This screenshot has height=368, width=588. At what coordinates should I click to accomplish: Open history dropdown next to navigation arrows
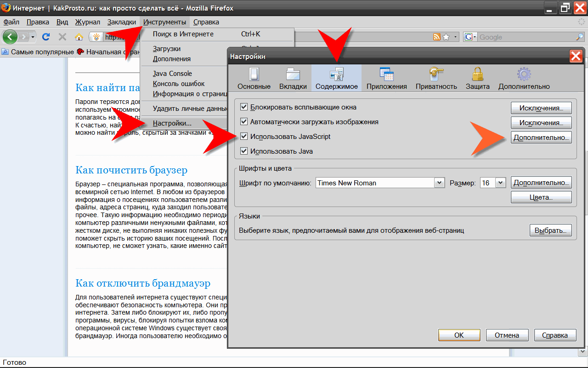(33, 37)
